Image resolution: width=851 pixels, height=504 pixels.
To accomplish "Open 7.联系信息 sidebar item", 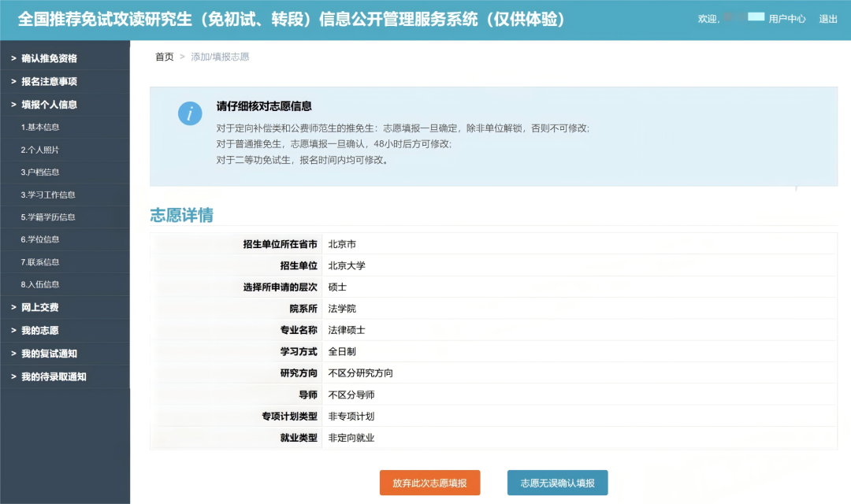I will (x=40, y=262).
